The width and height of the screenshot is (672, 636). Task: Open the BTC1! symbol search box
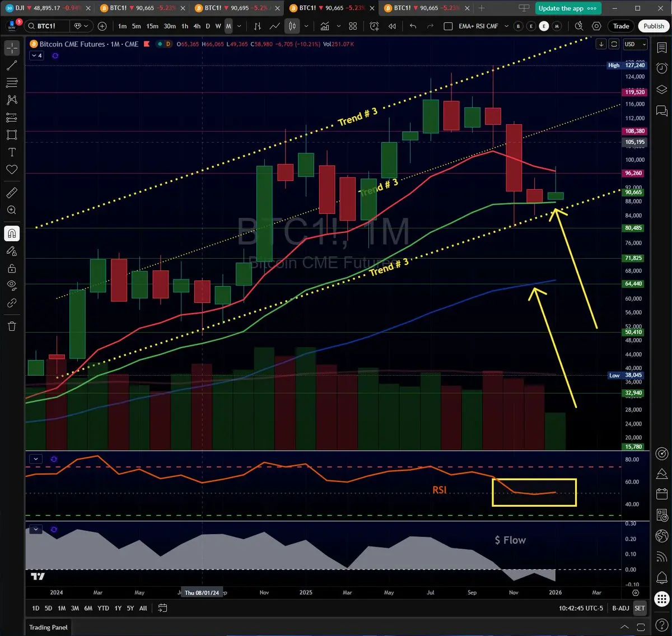pos(46,26)
